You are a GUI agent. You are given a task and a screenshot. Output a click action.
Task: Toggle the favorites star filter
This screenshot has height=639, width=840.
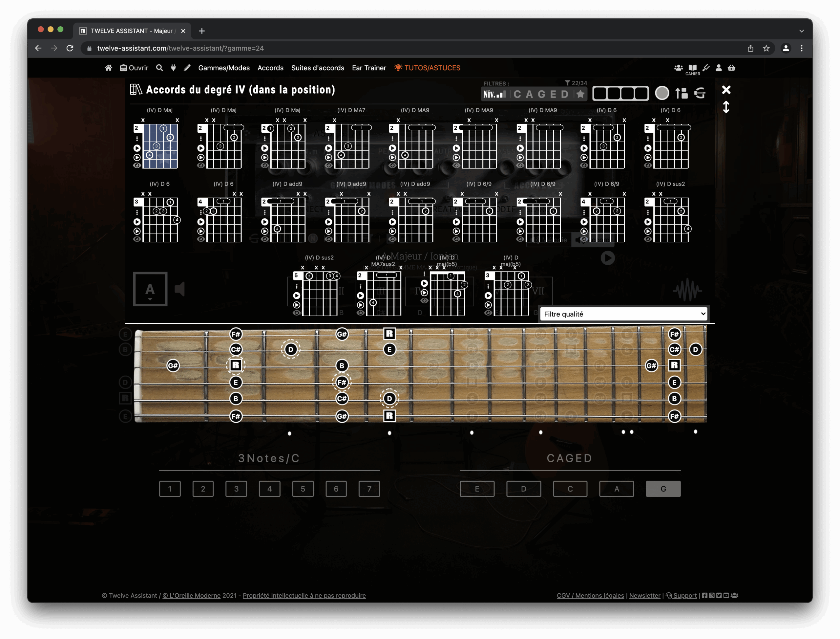[x=580, y=94]
